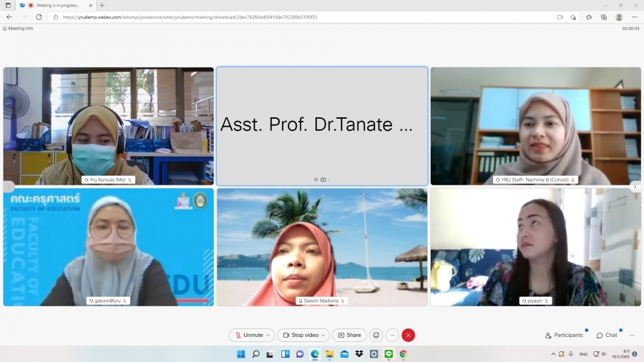The width and height of the screenshot is (644, 362).
Task: Go to next page of video grid
Action: click(635, 187)
